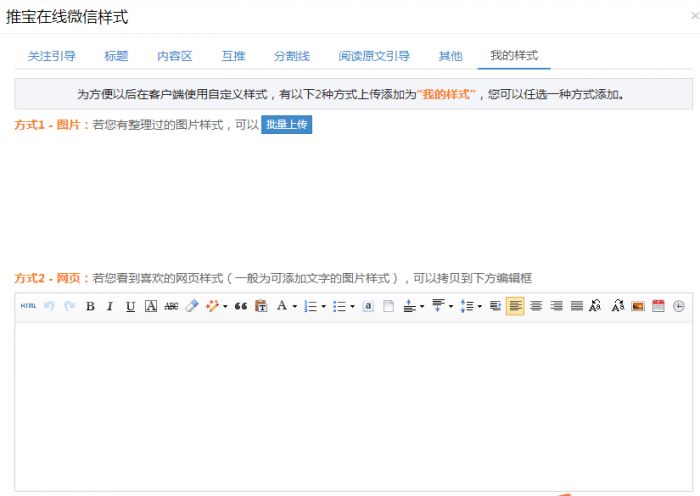This screenshot has height=496, width=700.
Task: Switch to HTML source mode
Action: click(28, 306)
